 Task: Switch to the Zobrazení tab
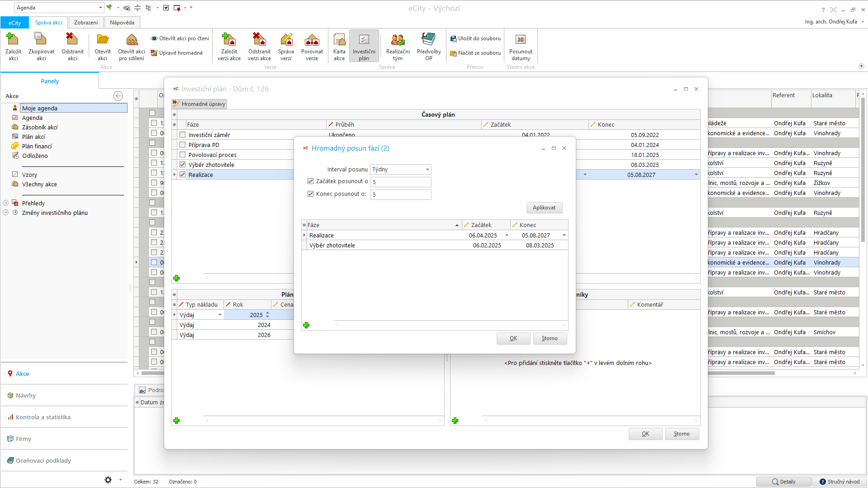pyautogui.click(x=86, y=23)
